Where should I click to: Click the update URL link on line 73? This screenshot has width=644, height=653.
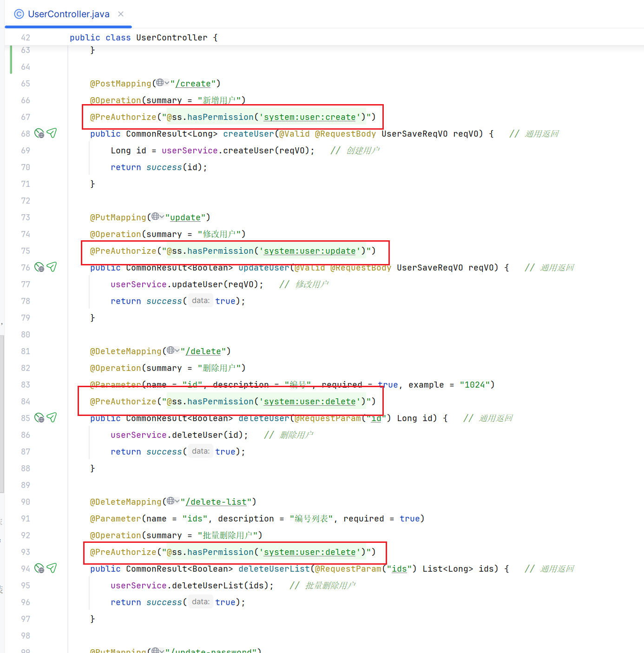[x=185, y=218]
